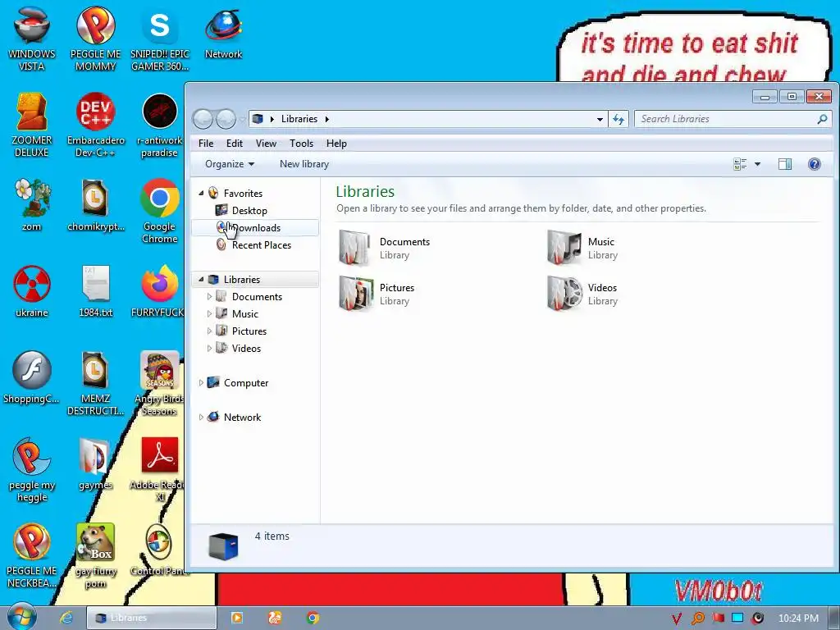Click the Change your view icon
This screenshot has width=840, height=630.
tap(740, 164)
